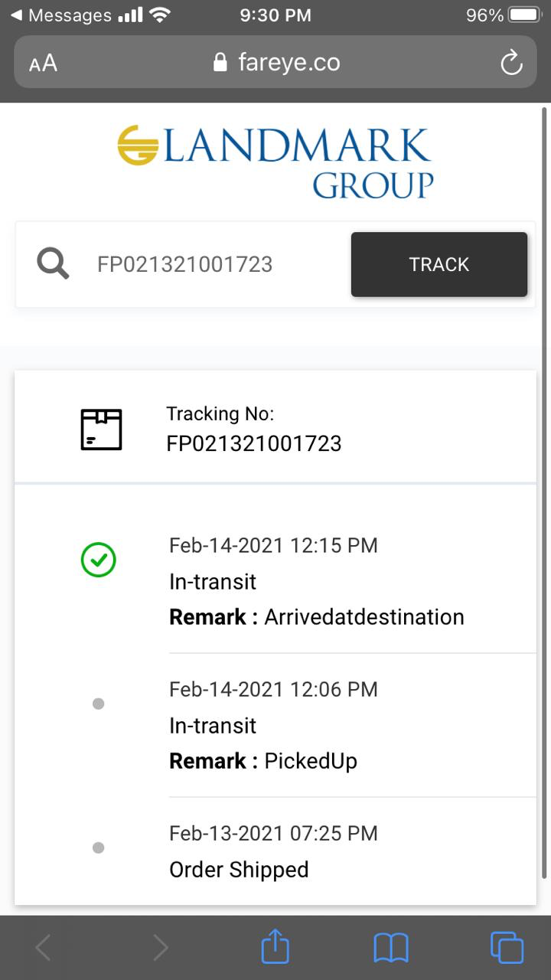Open the AA text size menu

pyautogui.click(x=44, y=63)
